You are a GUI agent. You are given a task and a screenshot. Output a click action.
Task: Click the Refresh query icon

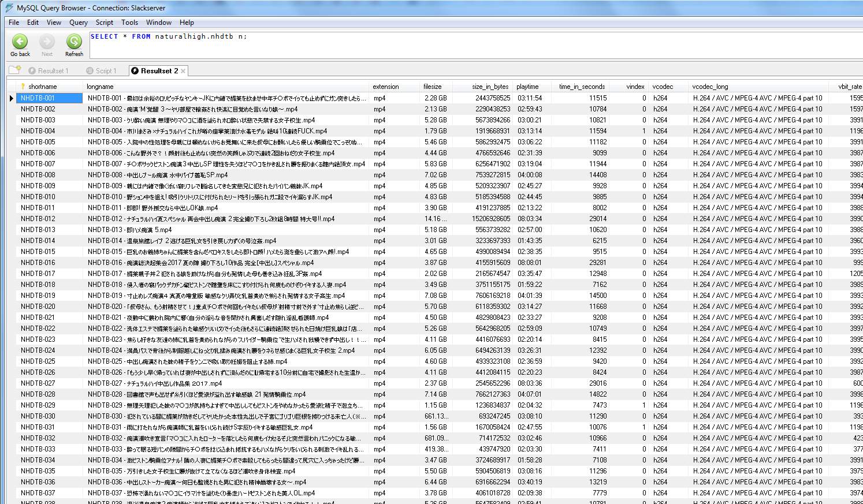point(74,42)
